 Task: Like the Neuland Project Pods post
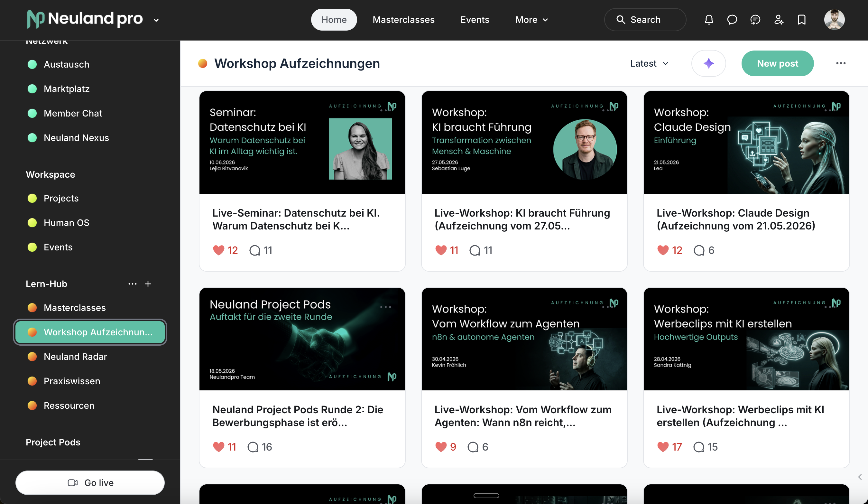pyautogui.click(x=219, y=447)
